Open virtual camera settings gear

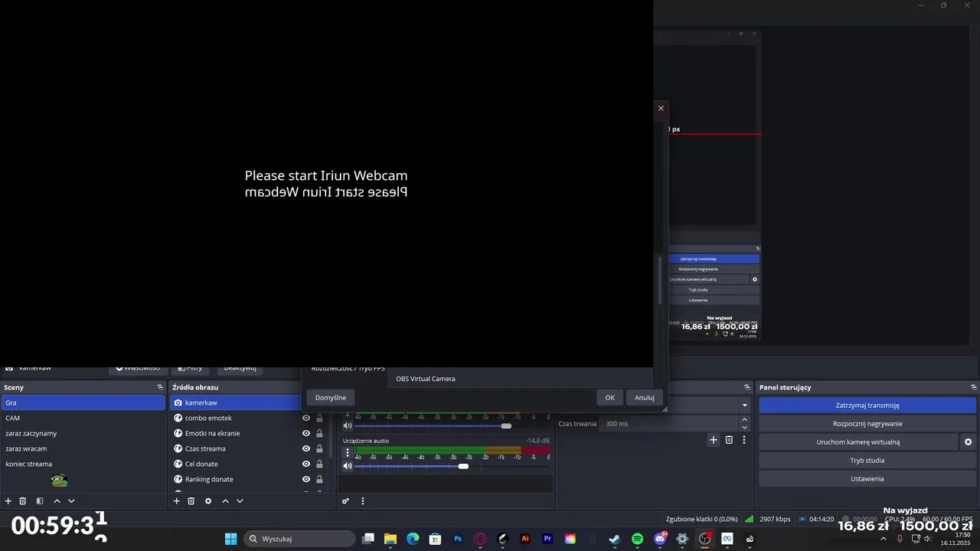click(968, 442)
